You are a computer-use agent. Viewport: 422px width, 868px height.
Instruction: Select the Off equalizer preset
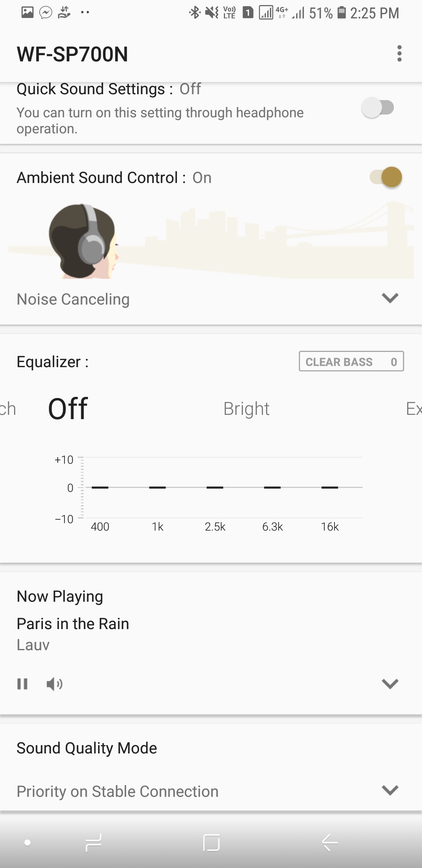68,409
